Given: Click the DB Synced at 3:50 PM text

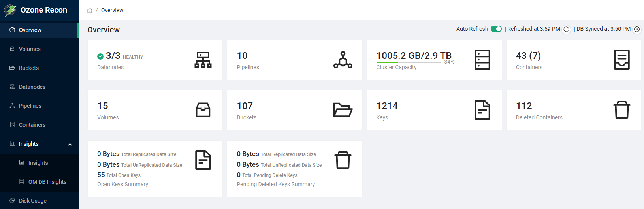Looking at the screenshot, I should pos(604,29).
